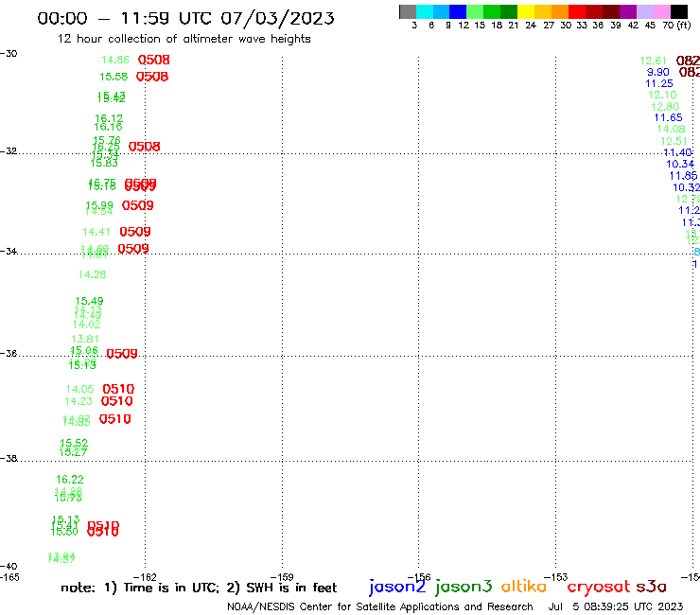Click the wave height value 12.61
Image resolution: width=700 pixels, height=615 pixels.
tap(653, 61)
